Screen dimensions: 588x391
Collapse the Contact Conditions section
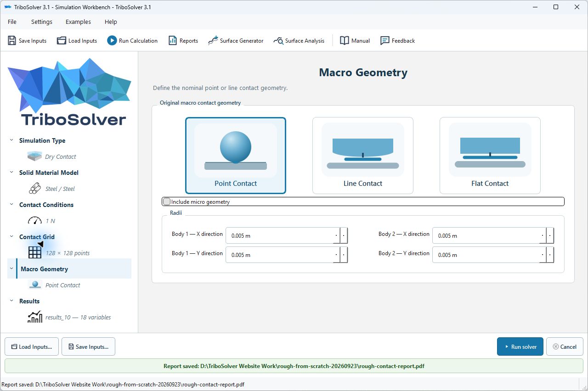11,205
